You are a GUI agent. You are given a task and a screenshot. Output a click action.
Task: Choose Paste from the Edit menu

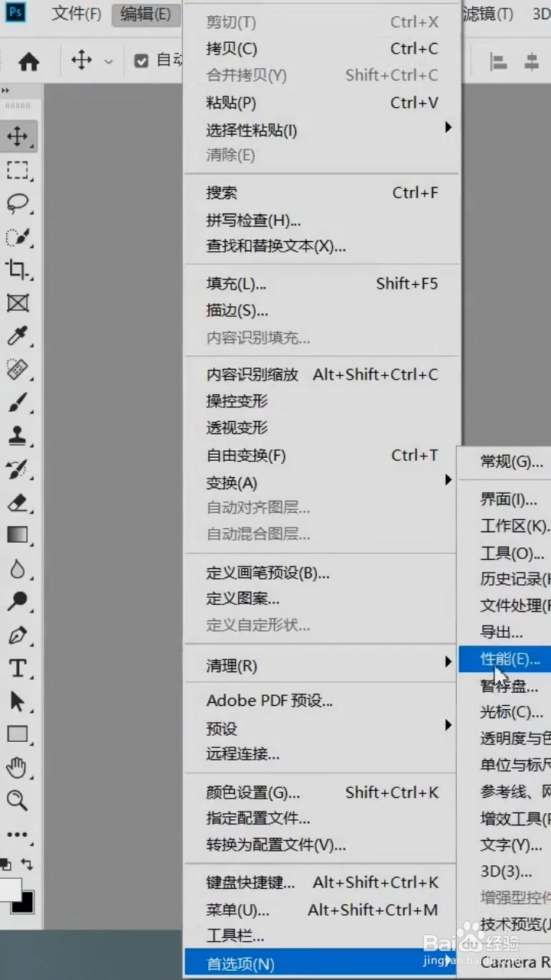pos(322,103)
